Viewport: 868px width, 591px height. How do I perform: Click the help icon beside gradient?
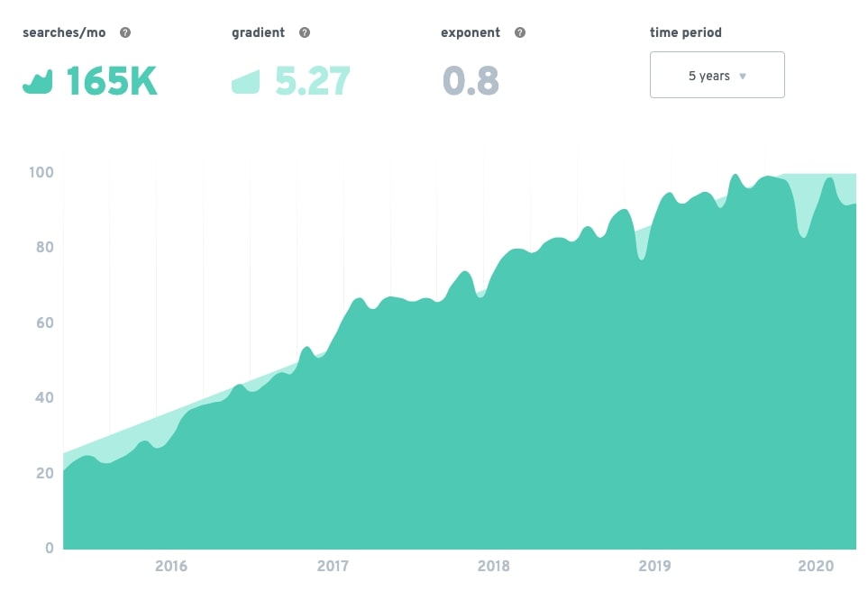pyautogui.click(x=305, y=32)
